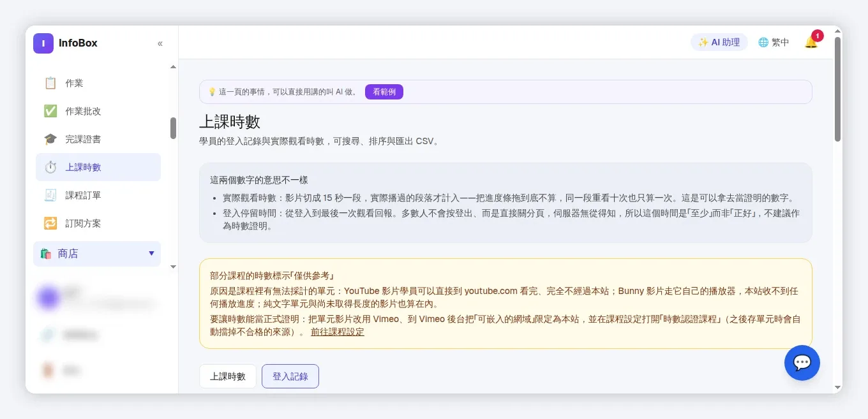Open 課程訂單 in the sidebar
This screenshot has width=868, height=419.
[98, 195]
